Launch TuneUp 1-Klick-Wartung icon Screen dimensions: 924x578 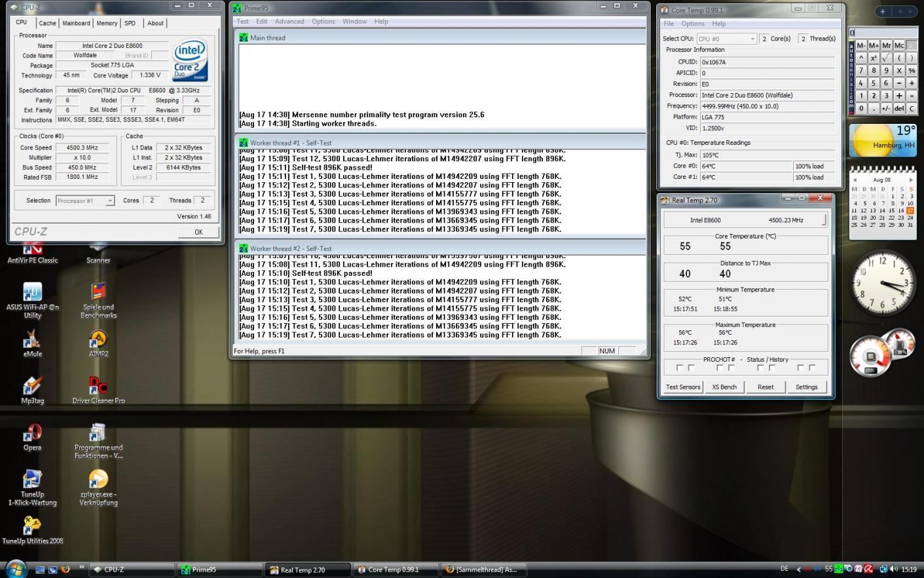32,488
